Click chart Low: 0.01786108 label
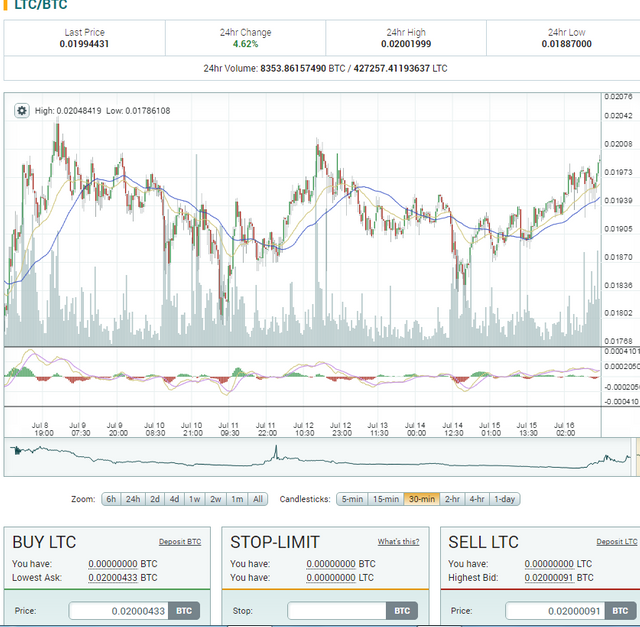The width and height of the screenshot is (640, 627). pyautogui.click(x=138, y=111)
